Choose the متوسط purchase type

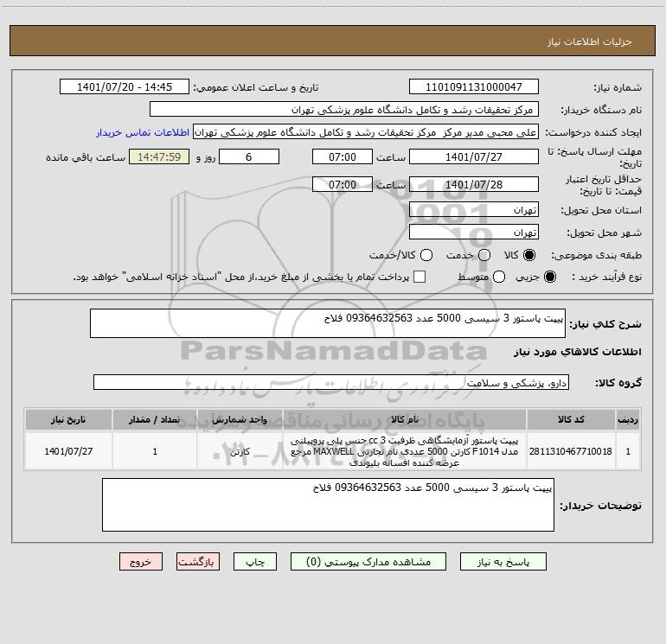[499, 277]
